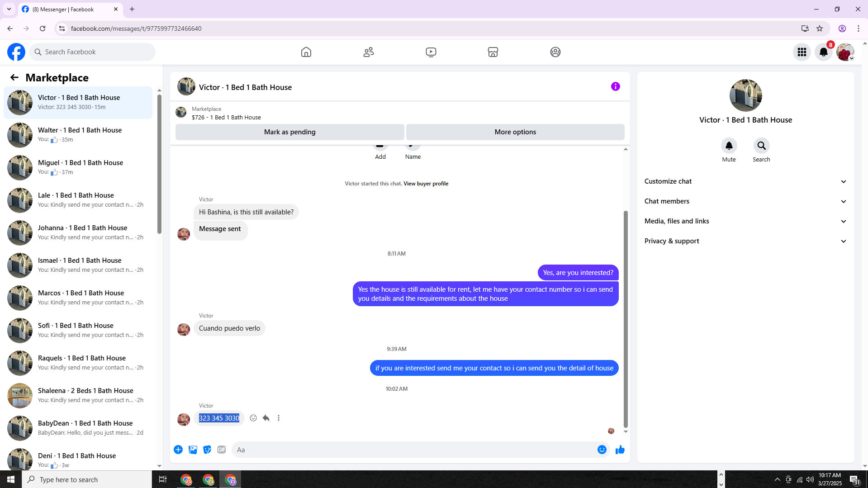Open the Friends icon in top navigation
This screenshot has width=868, height=488.
(369, 52)
